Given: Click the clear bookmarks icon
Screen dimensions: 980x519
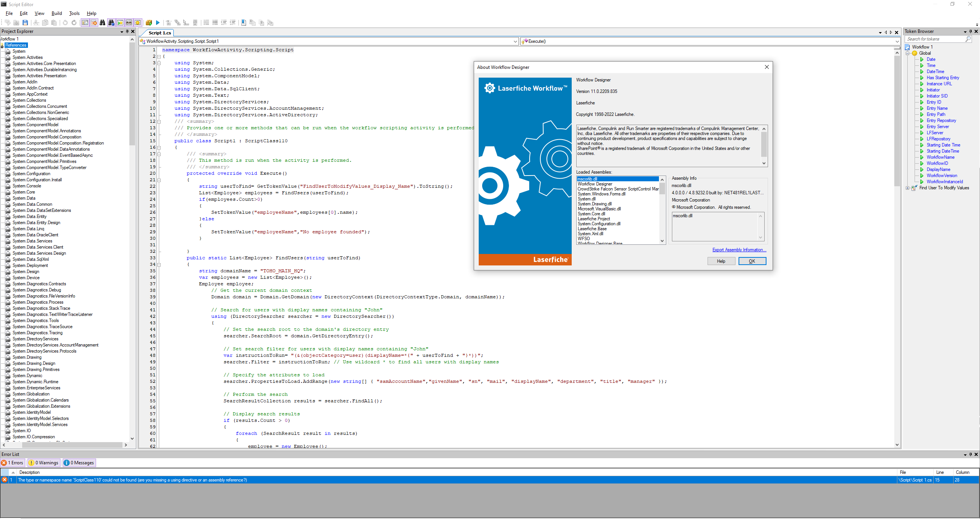Looking at the screenshot, I should click(x=270, y=23).
